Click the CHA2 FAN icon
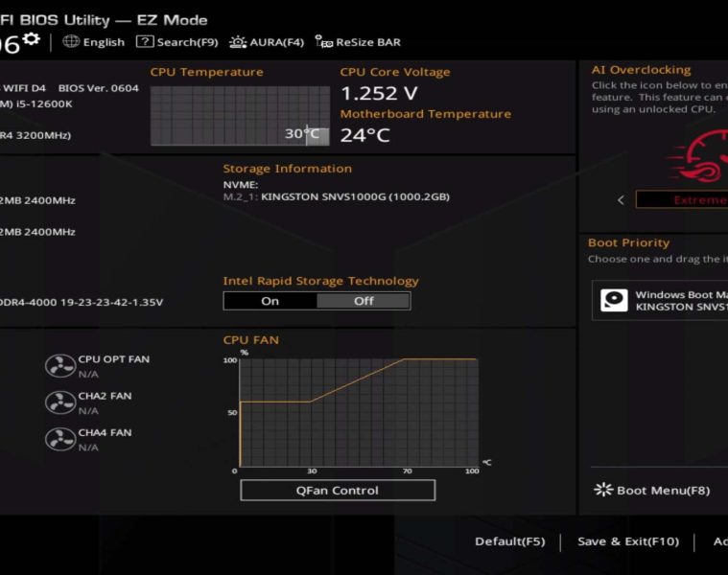Image resolution: width=728 pixels, height=575 pixels. click(x=60, y=402)
